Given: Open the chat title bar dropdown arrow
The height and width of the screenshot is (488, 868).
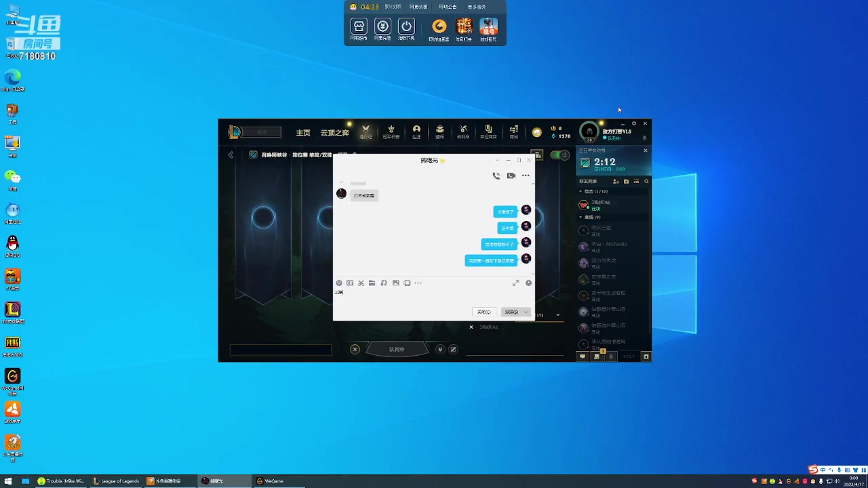Looking at the screenshot, I should (497, 161).
